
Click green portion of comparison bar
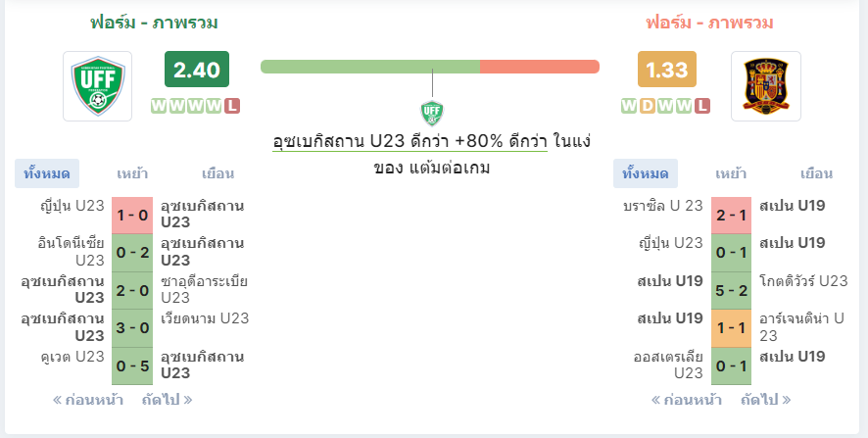pyautogui.click(x=369, y=67)
